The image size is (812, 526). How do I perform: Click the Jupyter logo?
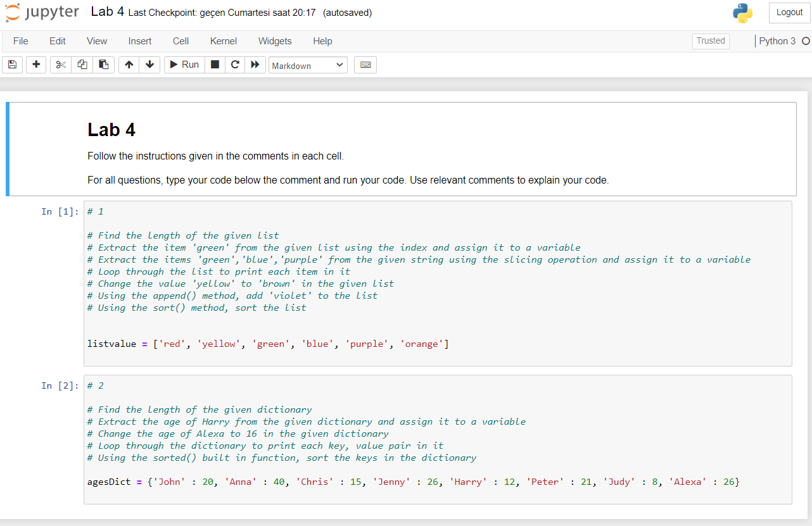pyautogui.click(x=41, y=12)
